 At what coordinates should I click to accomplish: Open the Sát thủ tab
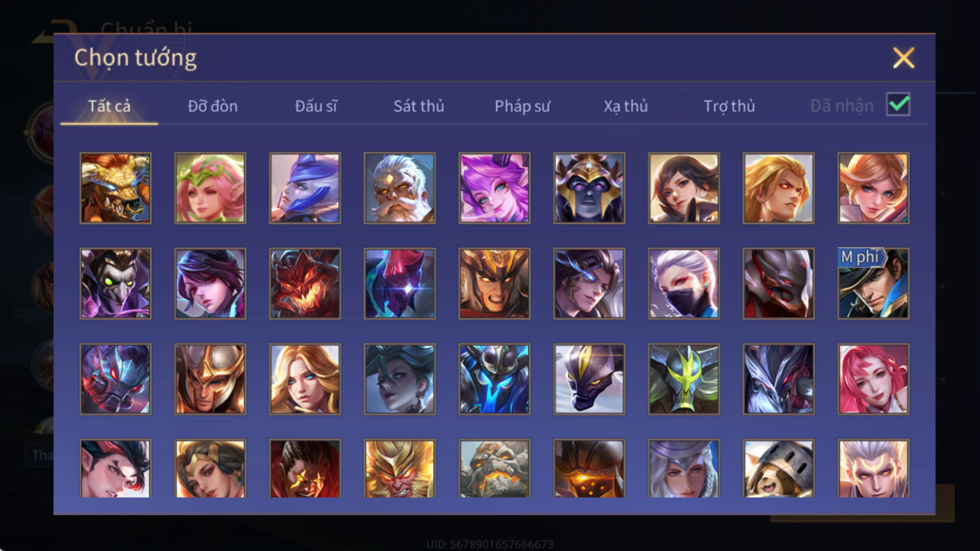(x=418, y=106)
